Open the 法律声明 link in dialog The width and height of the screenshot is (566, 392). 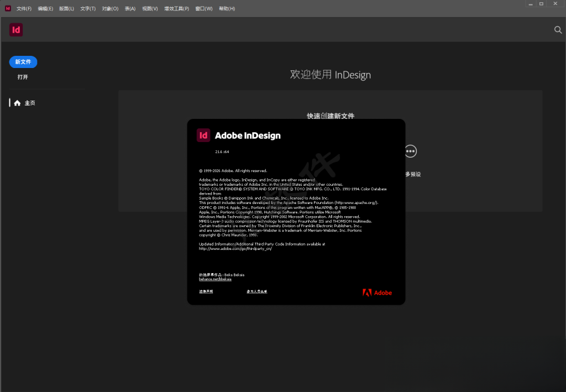[206, 292]
